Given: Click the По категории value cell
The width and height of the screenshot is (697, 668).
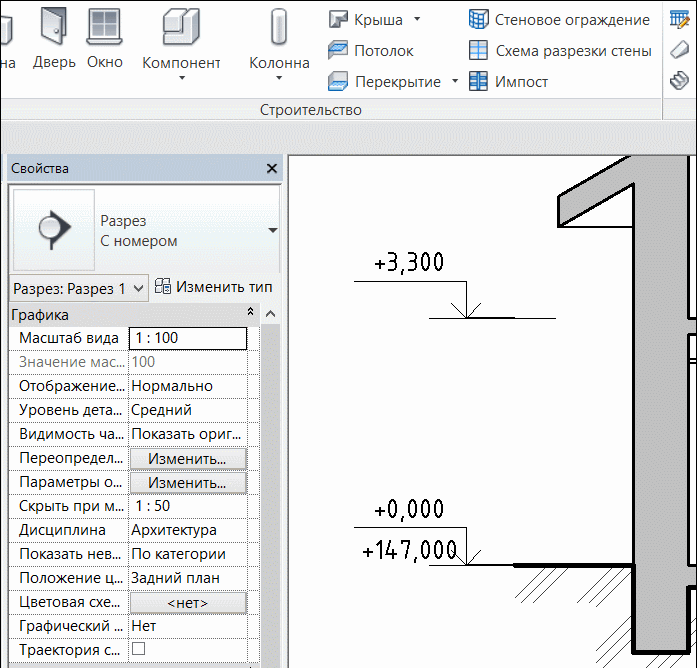Looking at the screenshot, I should point(188,554).
